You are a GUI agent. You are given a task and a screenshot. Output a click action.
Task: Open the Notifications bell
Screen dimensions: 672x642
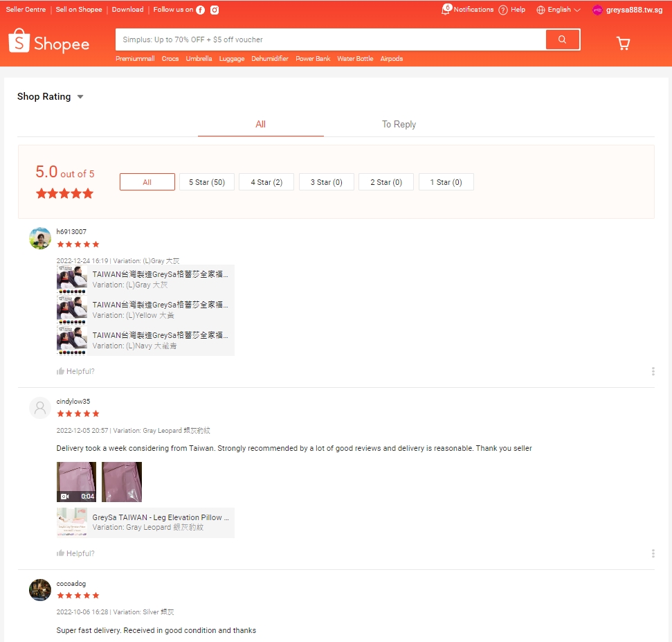pos(446,10)
